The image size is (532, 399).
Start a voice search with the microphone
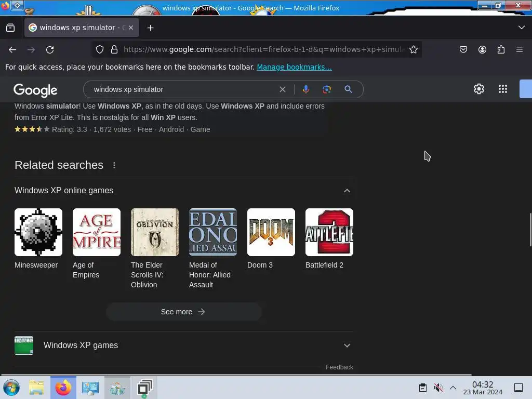pos(305,89)
